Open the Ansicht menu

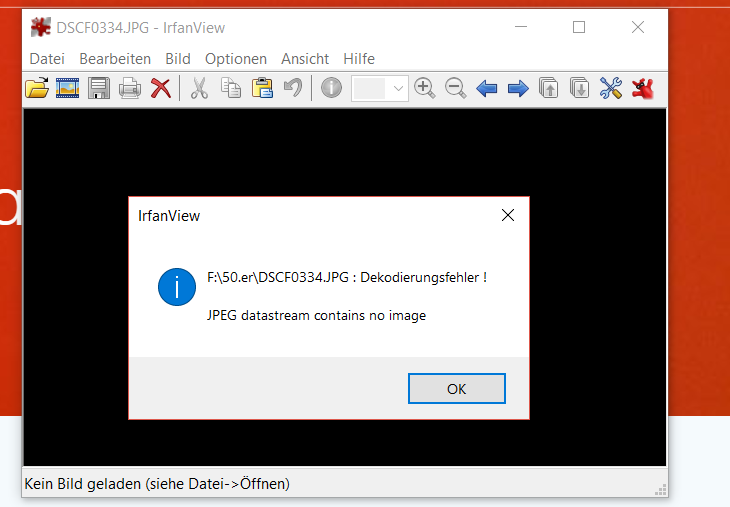click(x=305, y=59)
